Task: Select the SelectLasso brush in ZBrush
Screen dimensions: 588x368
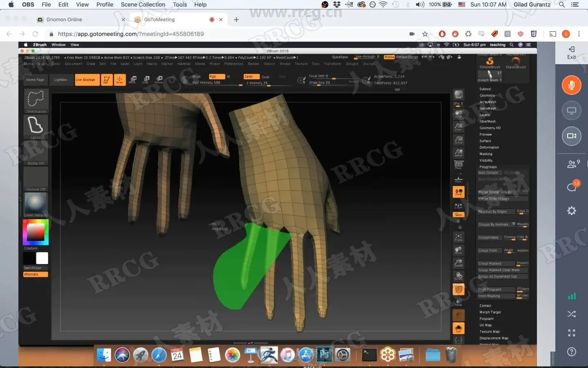Action: point(36,101)
